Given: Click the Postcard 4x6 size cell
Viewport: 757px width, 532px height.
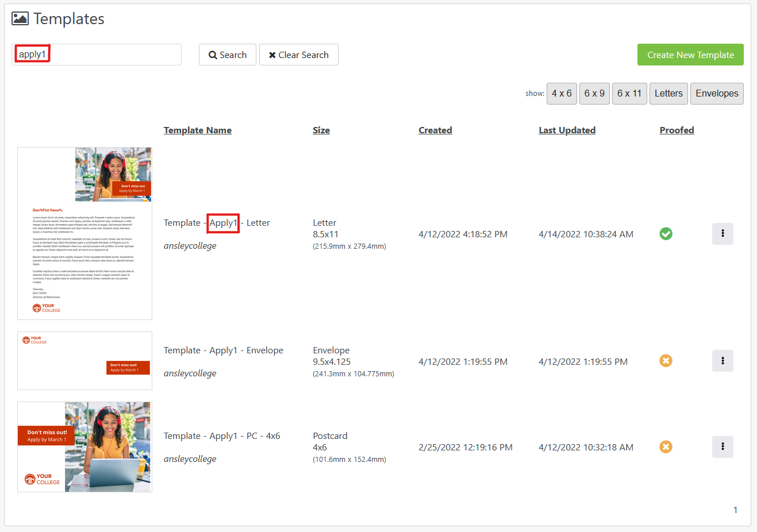Looking at the screenshot, I should point(349,448).
